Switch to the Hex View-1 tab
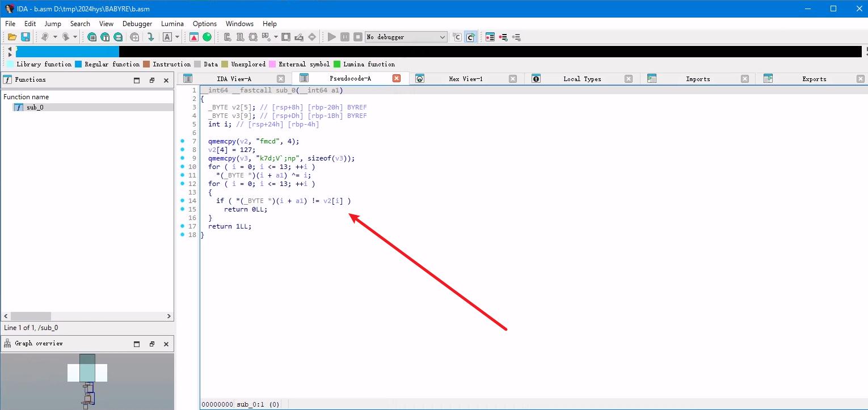 (x=465, y=79)
